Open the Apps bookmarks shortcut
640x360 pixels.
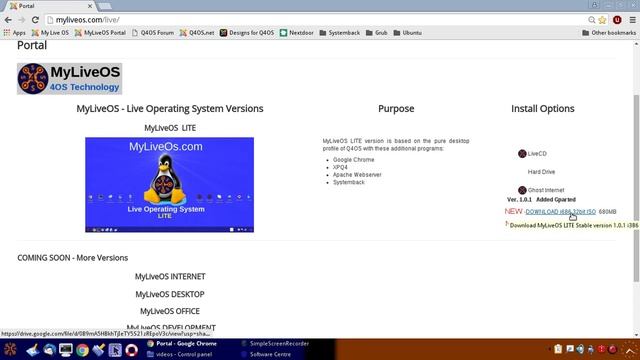15,33
